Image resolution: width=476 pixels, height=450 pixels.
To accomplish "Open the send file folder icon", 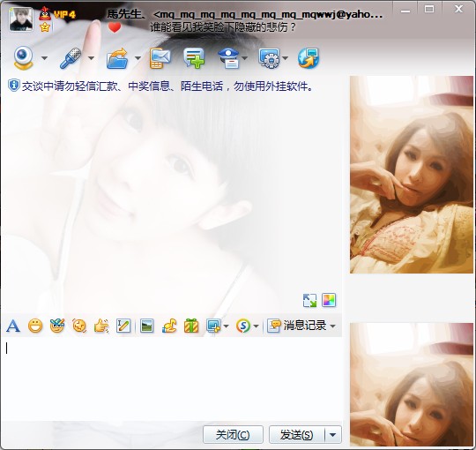I will tap(117, 58).
